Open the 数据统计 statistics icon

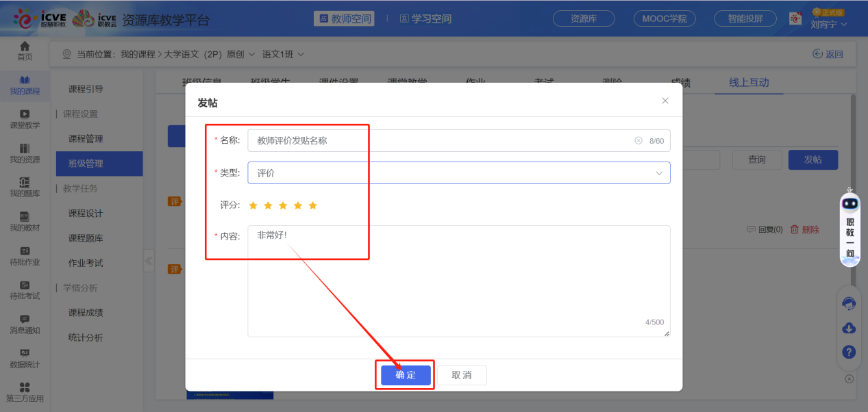(24, 359)
